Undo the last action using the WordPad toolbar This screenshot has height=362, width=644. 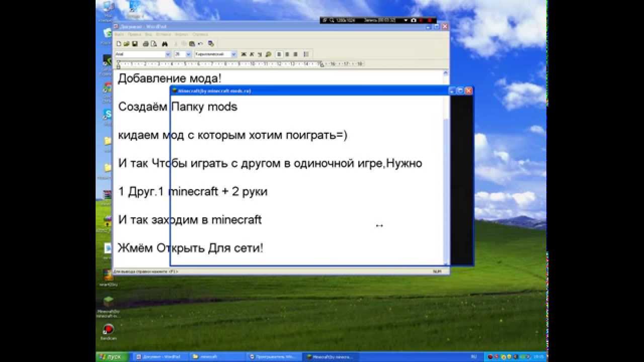[200, 44]
